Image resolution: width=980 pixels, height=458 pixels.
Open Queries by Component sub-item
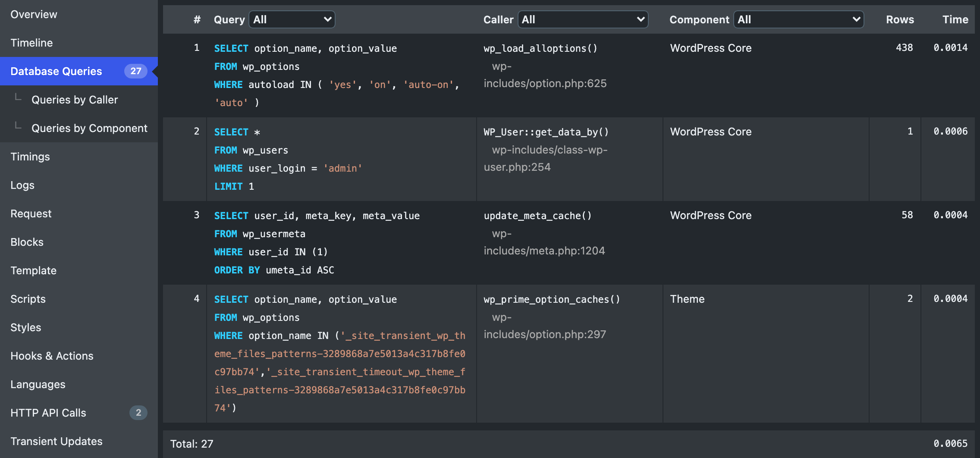(x=89, y=128)
